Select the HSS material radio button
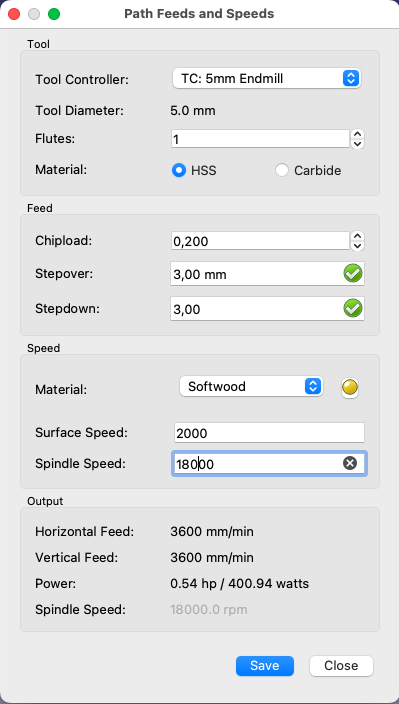 pos(179,170)
